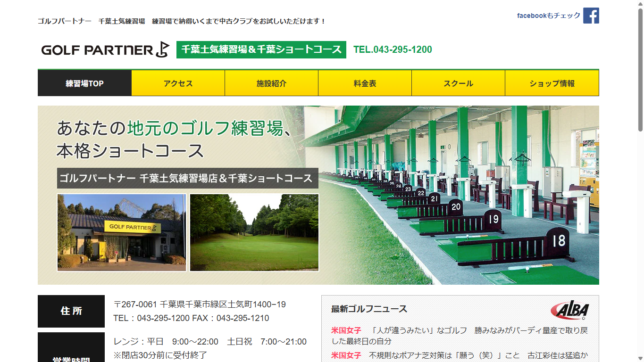This screenshot has height=362, width=644.
Task: Click the scrollbar up arrow
Action: [x=640, y=4]
